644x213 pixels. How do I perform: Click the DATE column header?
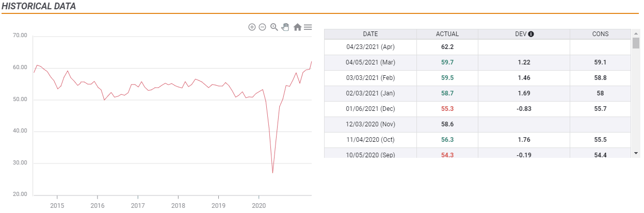[x=370, y=34]
